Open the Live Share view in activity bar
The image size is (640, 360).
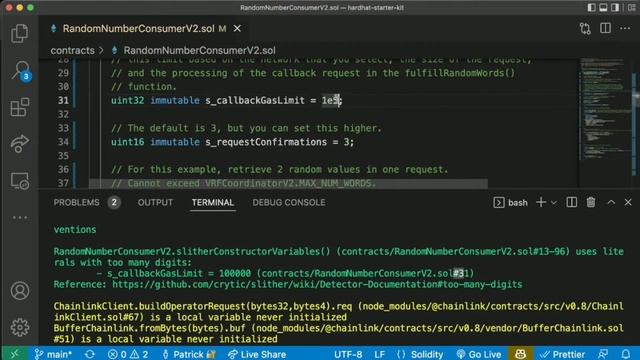click(x=20, y=144)
